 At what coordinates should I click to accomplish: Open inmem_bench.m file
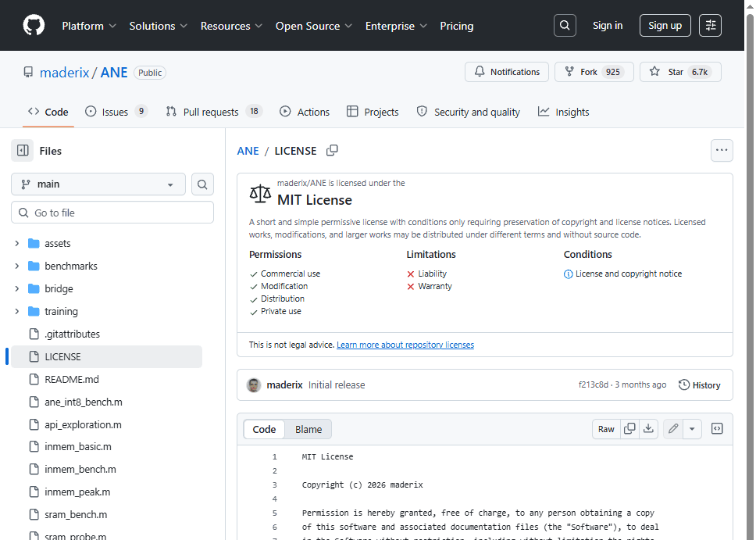(x=80, y=469)
